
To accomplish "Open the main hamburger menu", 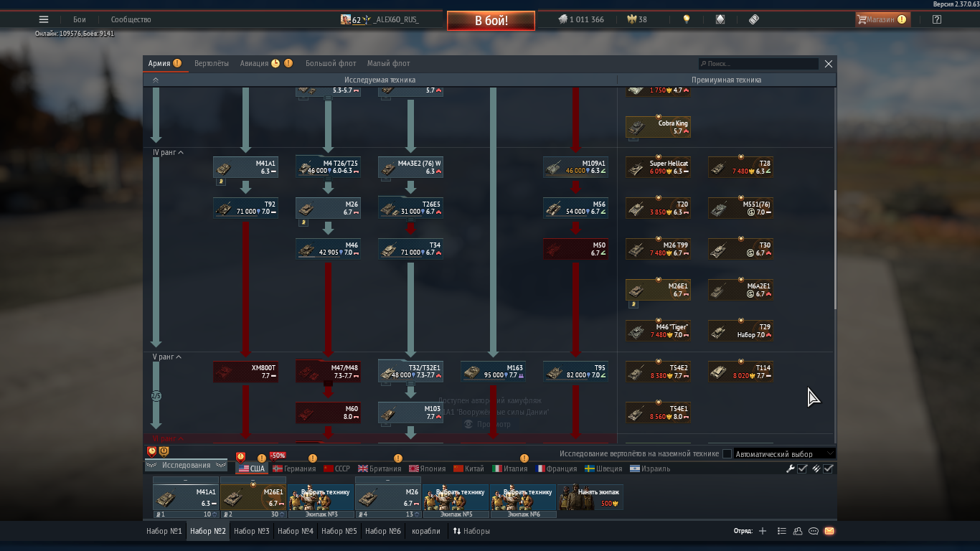I will pos(44,20).
